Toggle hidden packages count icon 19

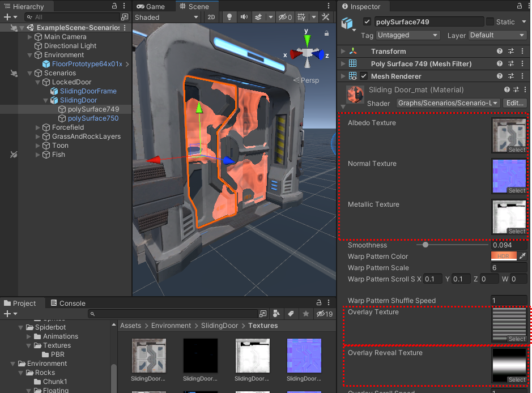click(325, 314)
